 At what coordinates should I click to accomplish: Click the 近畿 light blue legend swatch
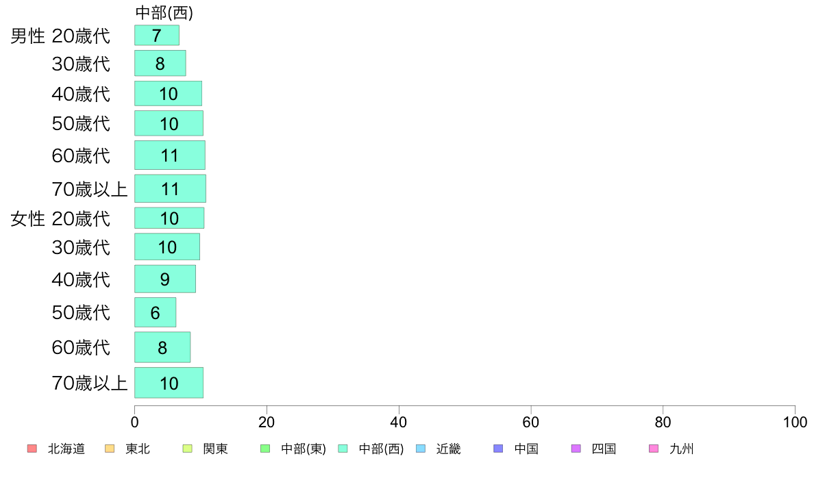(x=421, y=449)
